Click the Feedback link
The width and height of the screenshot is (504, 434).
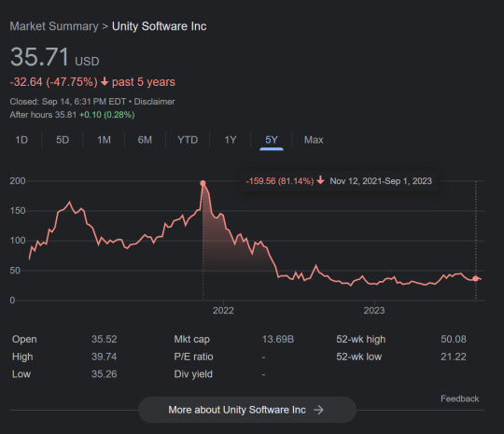[459, 399]
